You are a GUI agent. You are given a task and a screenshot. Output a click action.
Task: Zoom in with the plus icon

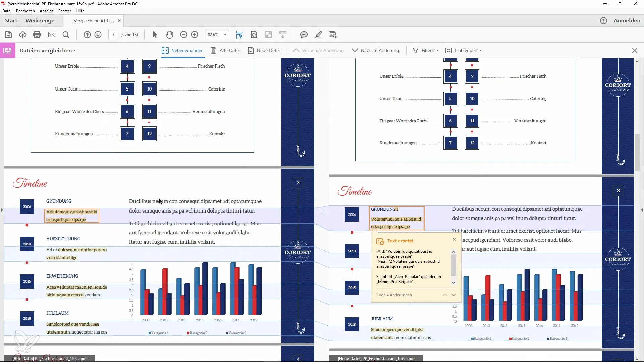click(x=195, y=35)
